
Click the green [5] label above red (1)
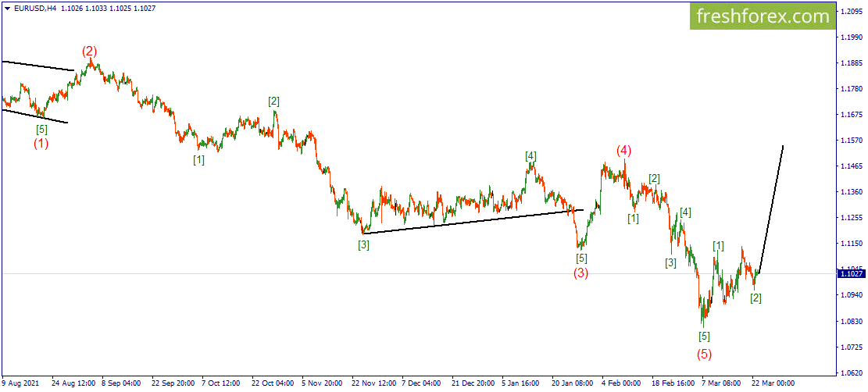point(41,130)
